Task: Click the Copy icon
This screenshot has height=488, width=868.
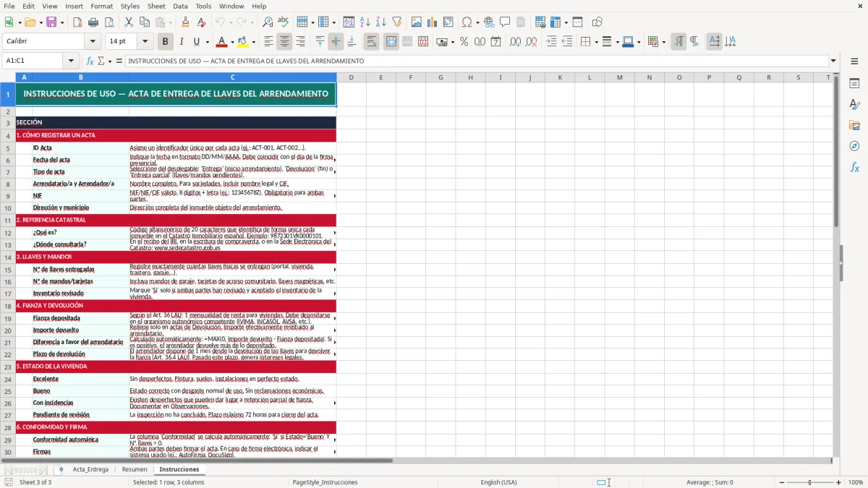Action: (143, 22)
